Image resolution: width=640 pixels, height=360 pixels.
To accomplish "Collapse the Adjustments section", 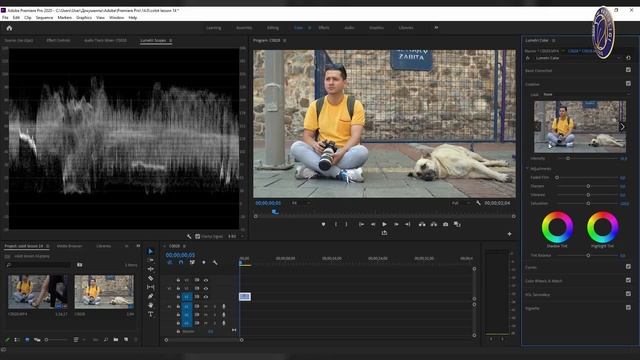I will (527, 168).
